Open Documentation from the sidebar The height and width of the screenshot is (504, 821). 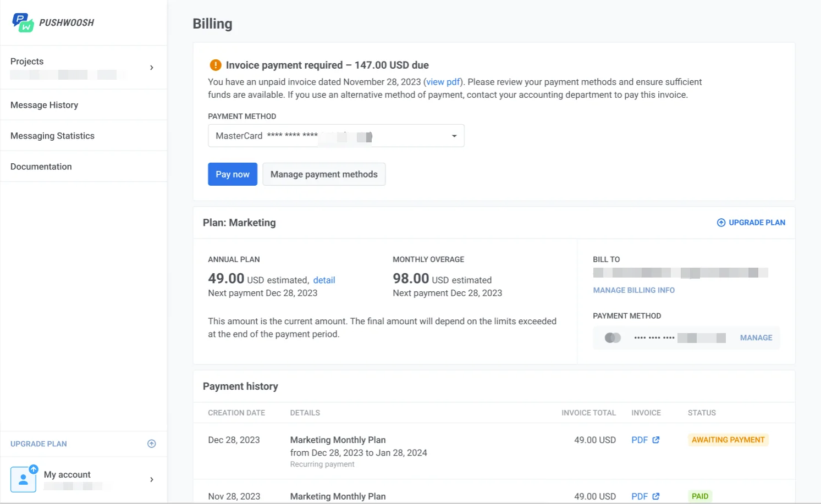click(x=41, y=167)
